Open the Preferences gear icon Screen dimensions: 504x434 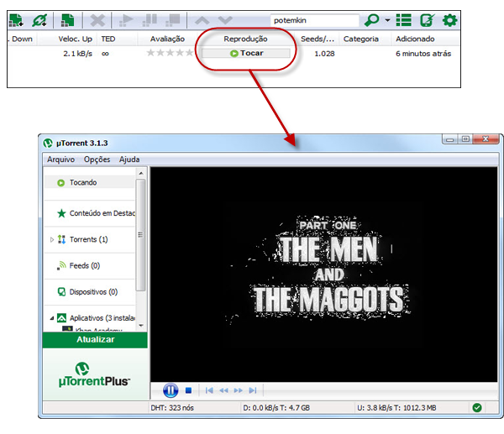click(450, 19)
